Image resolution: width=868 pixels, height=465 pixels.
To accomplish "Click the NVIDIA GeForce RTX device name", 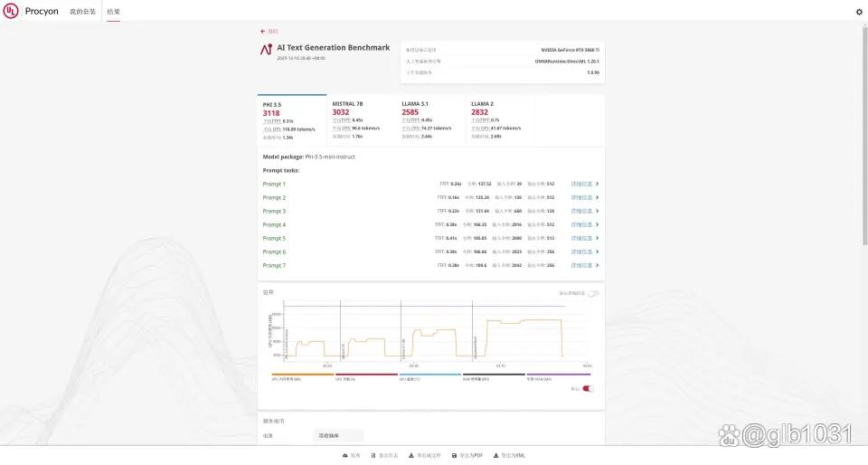I will coord(571,50).
